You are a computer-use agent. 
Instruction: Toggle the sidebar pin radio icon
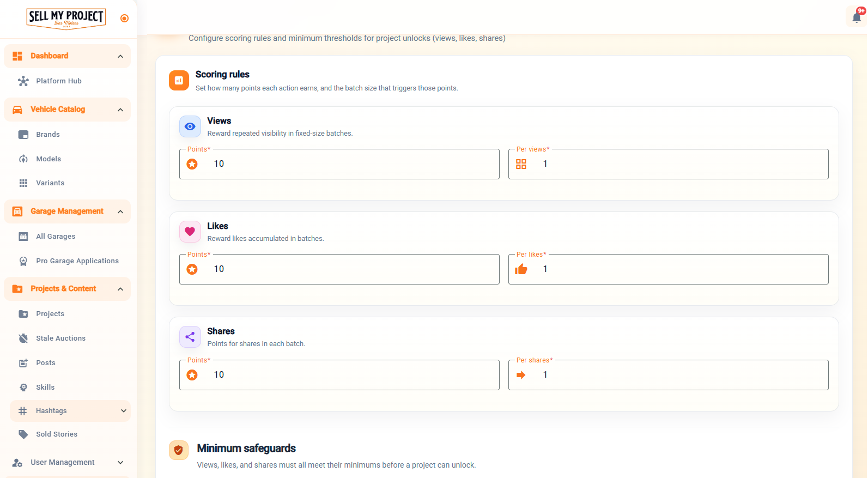tap(124, 19)
